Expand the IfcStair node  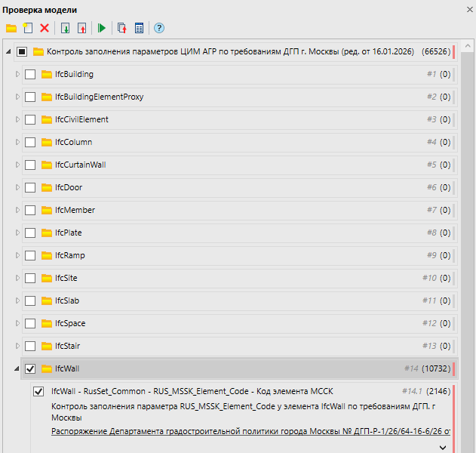click(x=17, y=346)
